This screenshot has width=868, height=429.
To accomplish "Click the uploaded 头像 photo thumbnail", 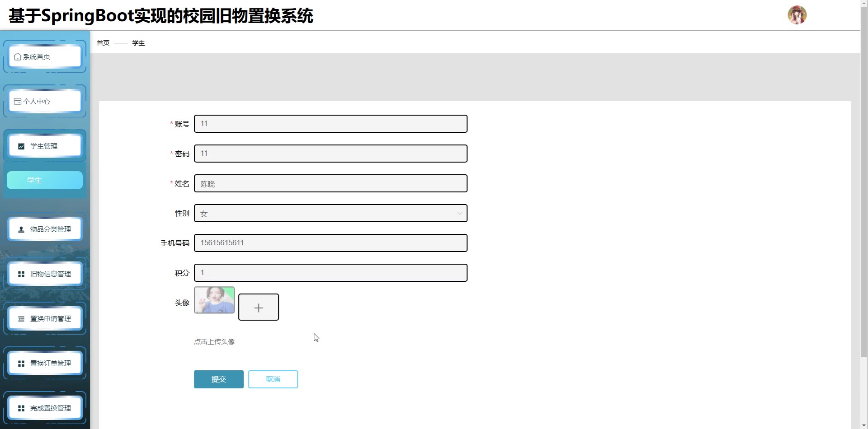I will point(214,300).
